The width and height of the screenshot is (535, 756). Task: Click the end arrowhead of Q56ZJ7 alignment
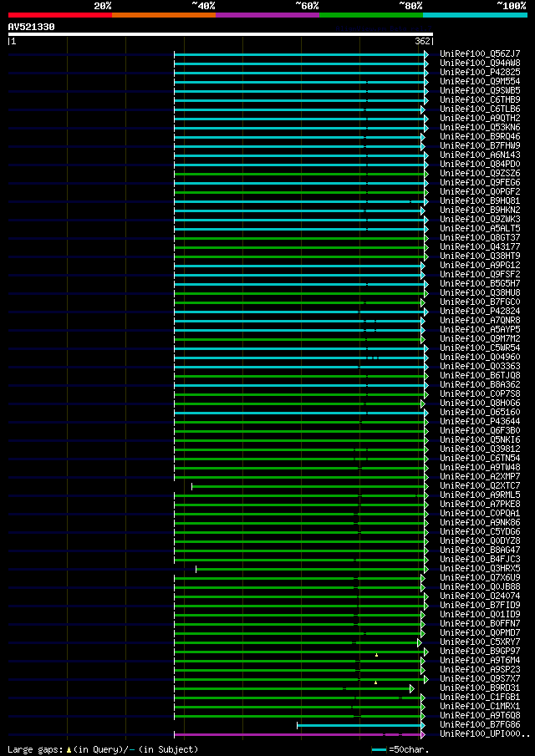coord(426,54)
